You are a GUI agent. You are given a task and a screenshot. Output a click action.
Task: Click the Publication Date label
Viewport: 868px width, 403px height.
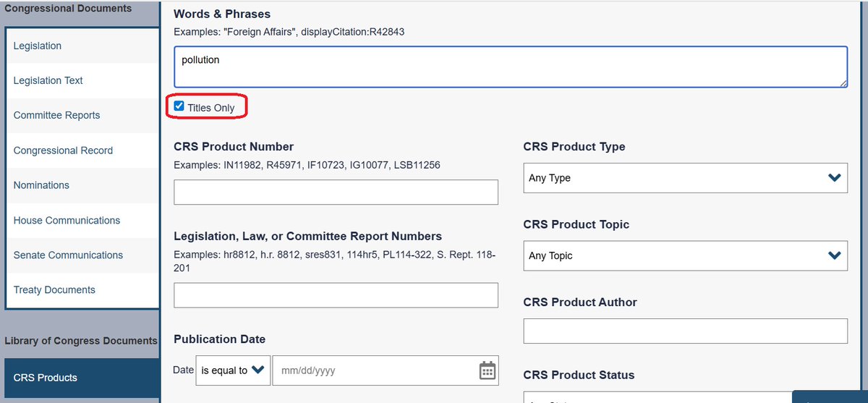click(219, 339)
